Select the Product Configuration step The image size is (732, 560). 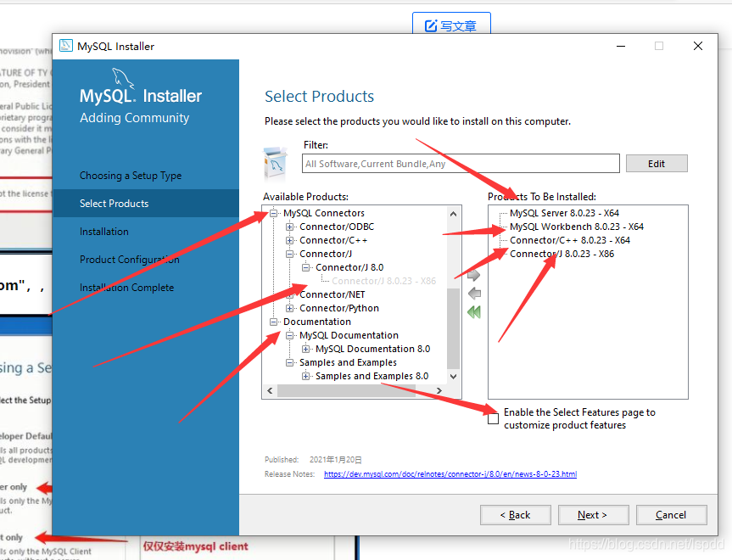click(x=129, y=260)
